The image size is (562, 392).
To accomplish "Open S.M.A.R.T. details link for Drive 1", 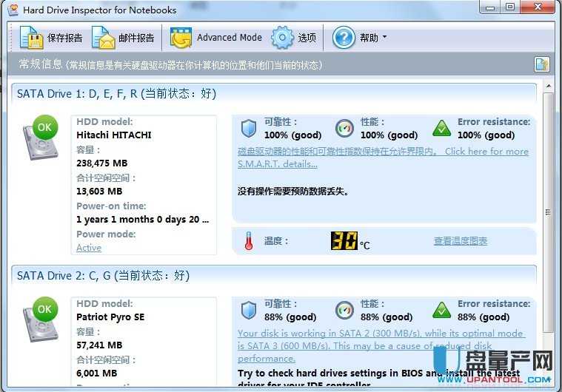I will click(x=277, y=163).
